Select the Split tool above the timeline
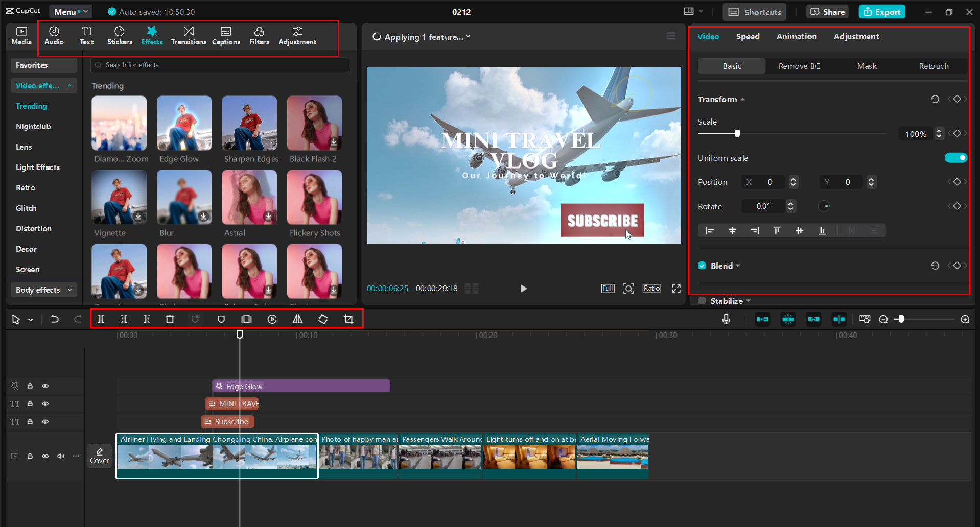The width and height of the screenshot is (980, 527). click(x=101, y=319)
